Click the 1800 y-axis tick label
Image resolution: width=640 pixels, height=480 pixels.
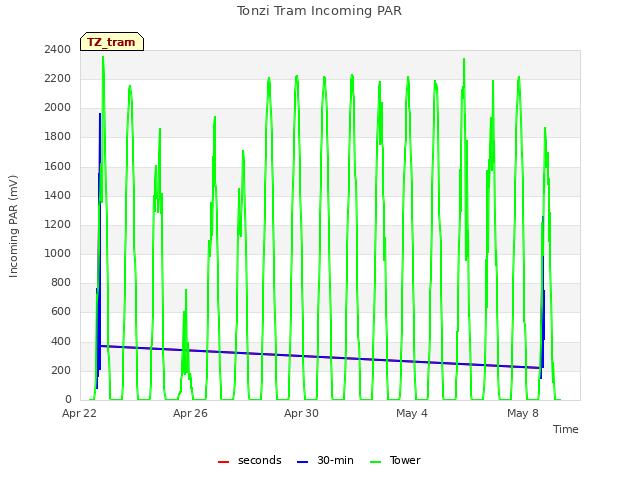click(58, 136)
